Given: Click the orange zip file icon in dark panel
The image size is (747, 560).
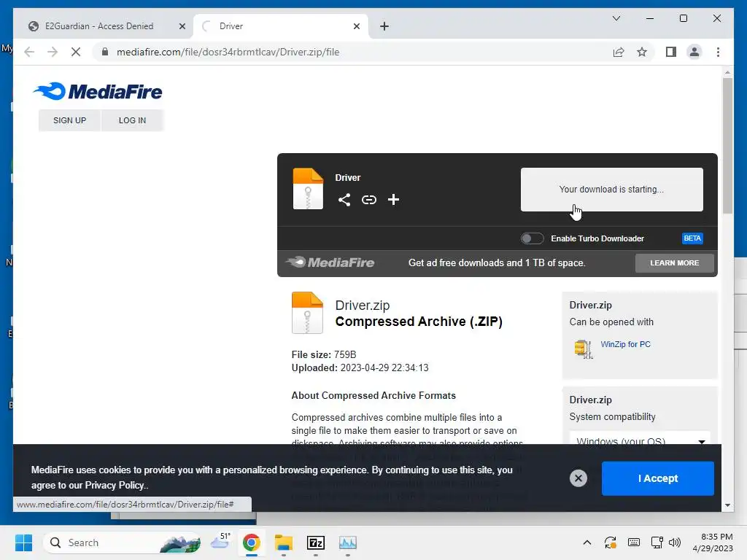Looking at the screenshot, I should (308, 189).
